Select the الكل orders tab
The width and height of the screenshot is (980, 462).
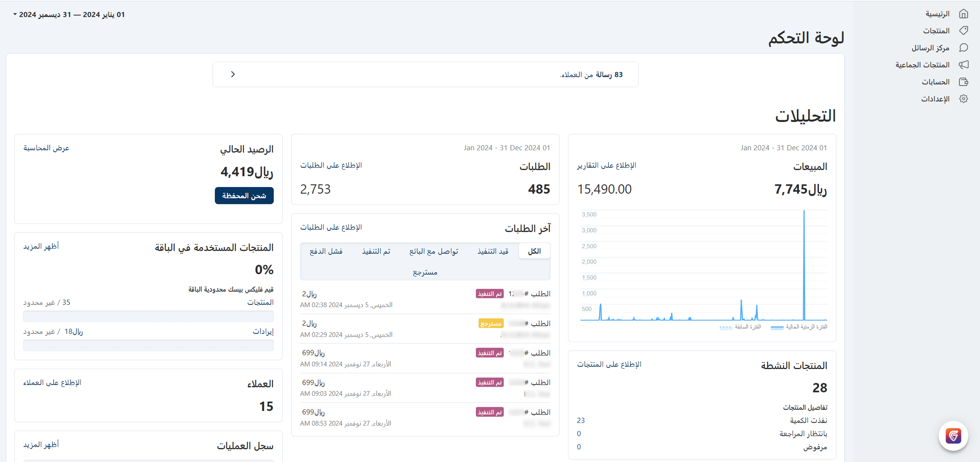point(534,251)
